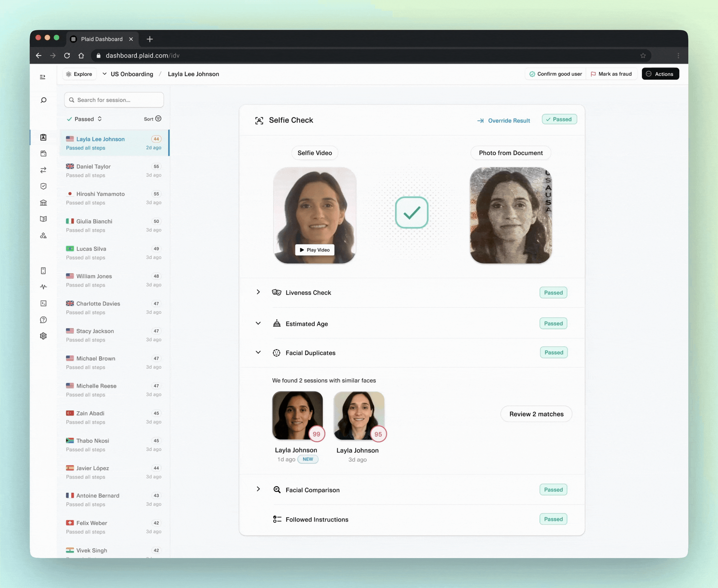Close the Plaid Dashboard tab

tap(131, 39)
